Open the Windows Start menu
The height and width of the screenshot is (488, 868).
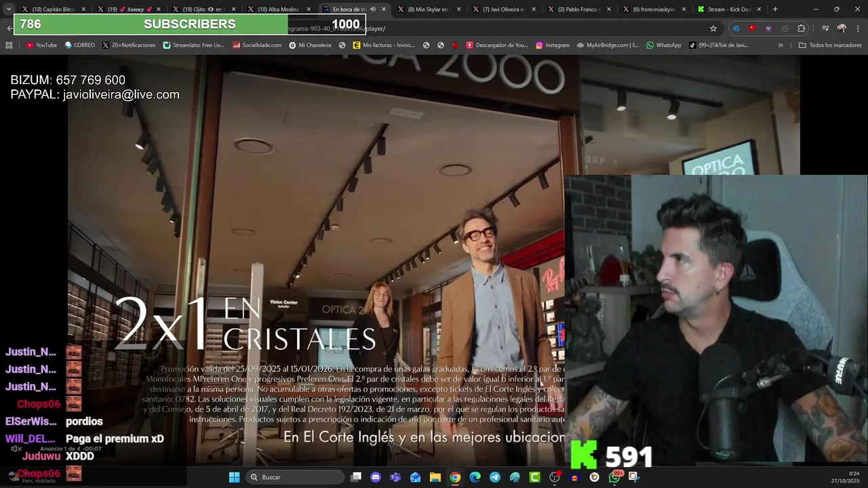(x=234, y=477)
